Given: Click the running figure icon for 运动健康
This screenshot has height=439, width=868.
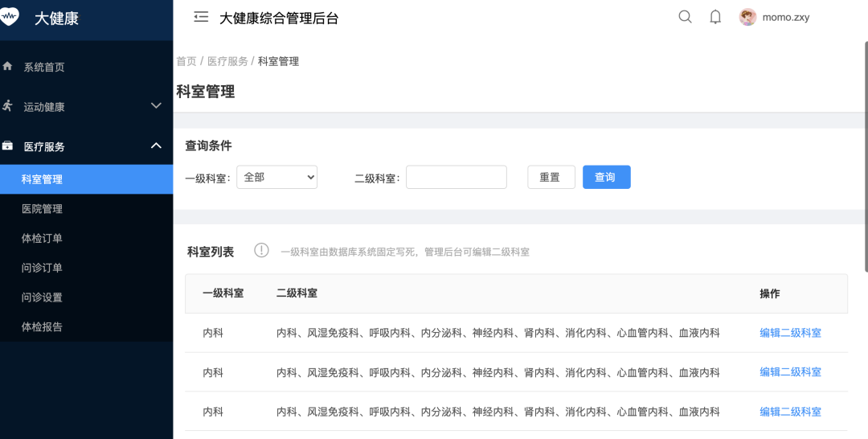Looking at the screenshot, I should point(8,106).
